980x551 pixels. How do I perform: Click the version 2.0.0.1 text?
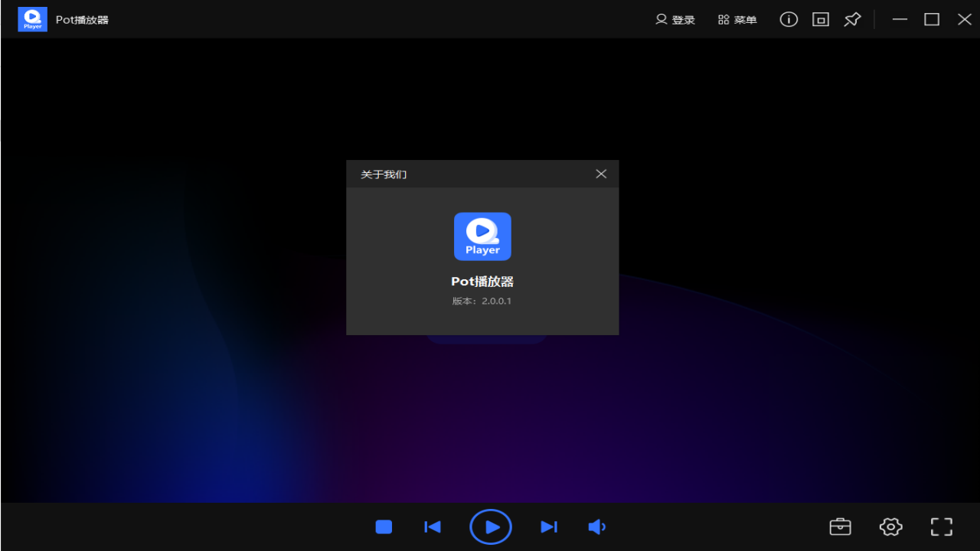482,301
